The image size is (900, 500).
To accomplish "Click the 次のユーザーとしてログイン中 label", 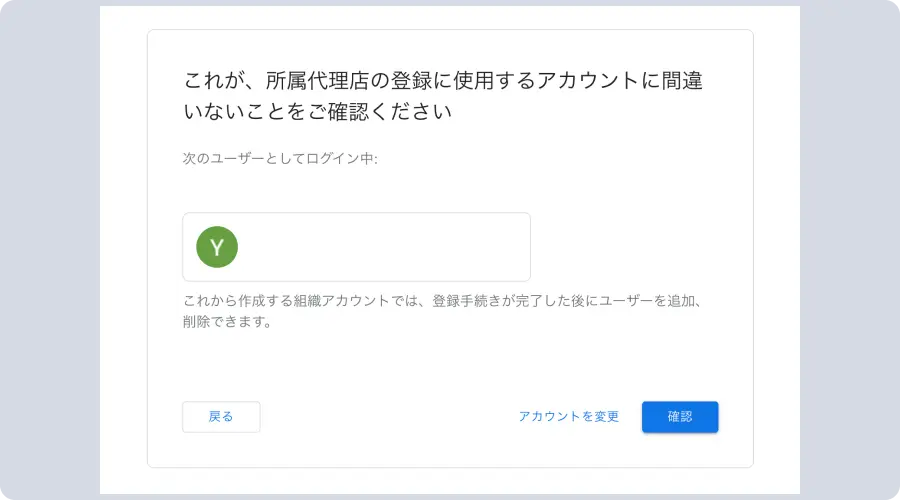I will tap(280, 159).
